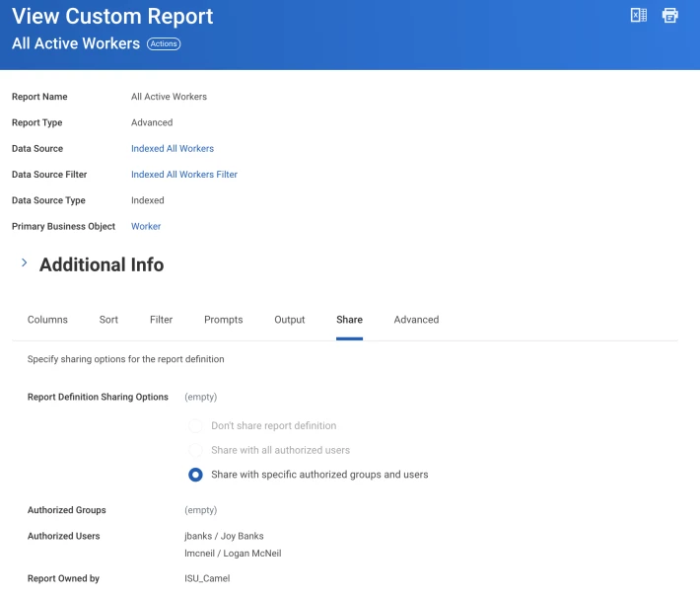Click authorized user jbanks / Joy Banks
Image resolution: width=700 pixels, height=595 pixels.
[x=224, y=536]
